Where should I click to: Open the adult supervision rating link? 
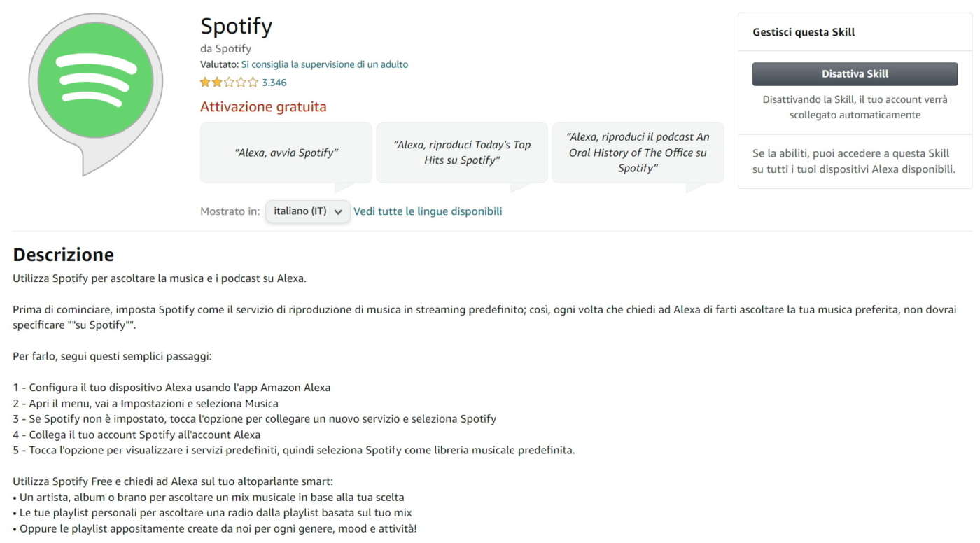[324, 64]
